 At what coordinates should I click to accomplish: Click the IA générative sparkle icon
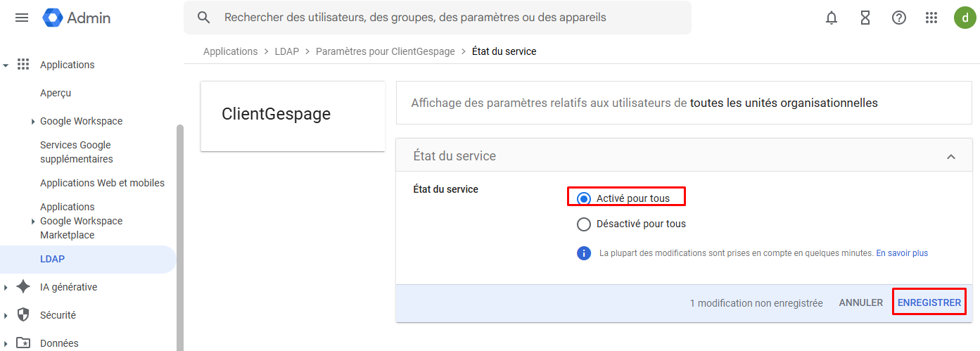pos(23,287)
